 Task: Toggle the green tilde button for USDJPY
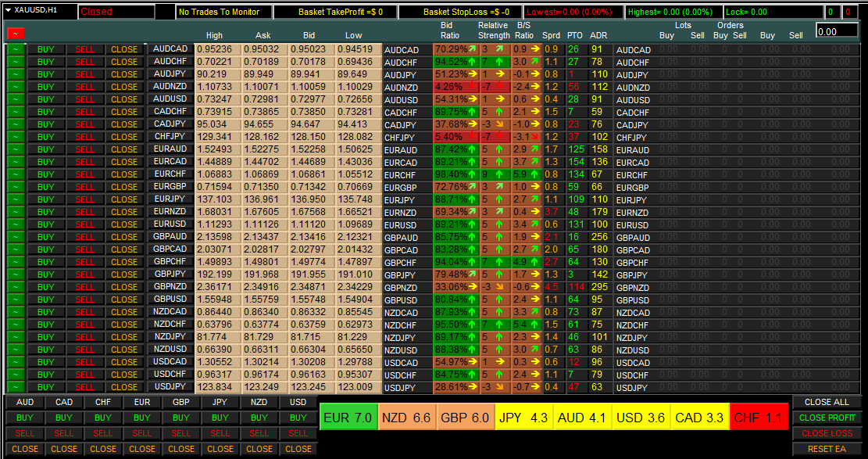click(16, 386)
